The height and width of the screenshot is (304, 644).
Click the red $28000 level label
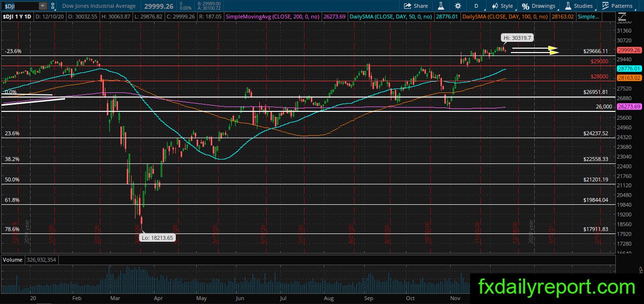[x=599, y=76]
